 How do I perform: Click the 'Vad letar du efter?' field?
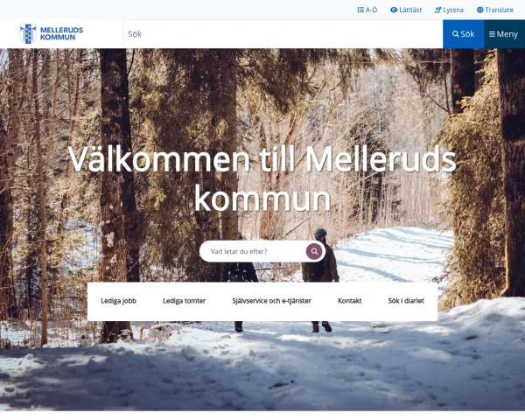pyautogui.click(x=253, y=251)
